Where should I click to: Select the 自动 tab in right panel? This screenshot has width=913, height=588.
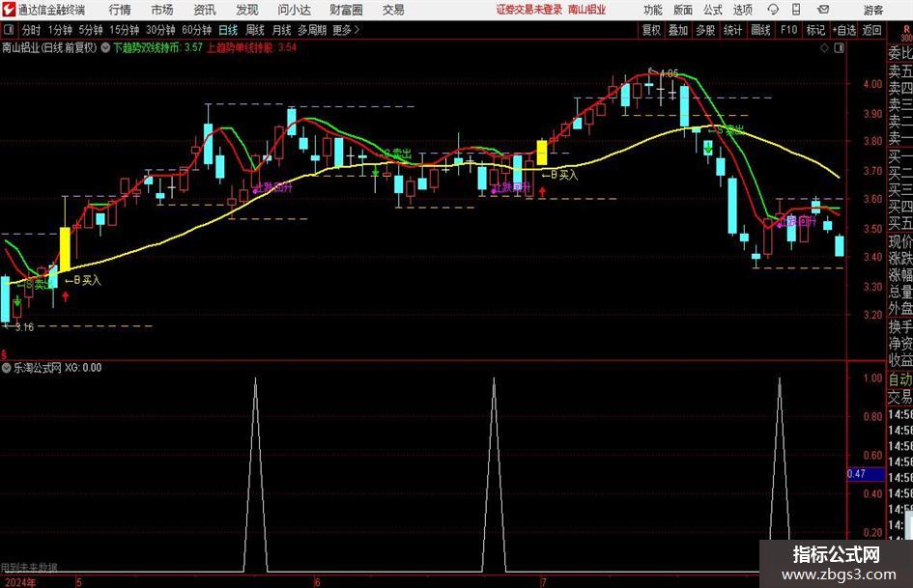click(x=899, y=379)
